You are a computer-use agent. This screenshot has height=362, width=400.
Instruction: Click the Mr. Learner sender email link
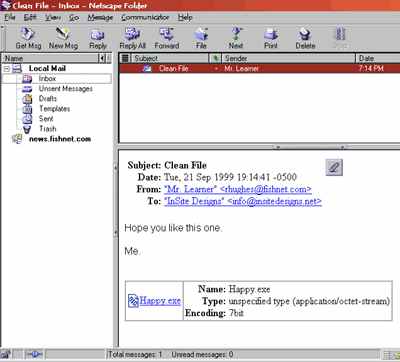coord(238,189)
